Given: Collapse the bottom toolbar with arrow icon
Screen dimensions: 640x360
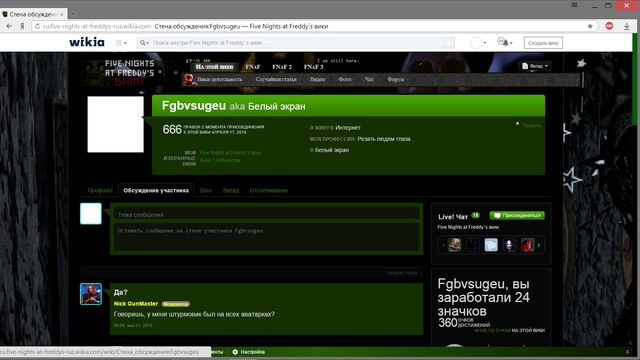Looking at the screenshot, I should pos(627,352).
